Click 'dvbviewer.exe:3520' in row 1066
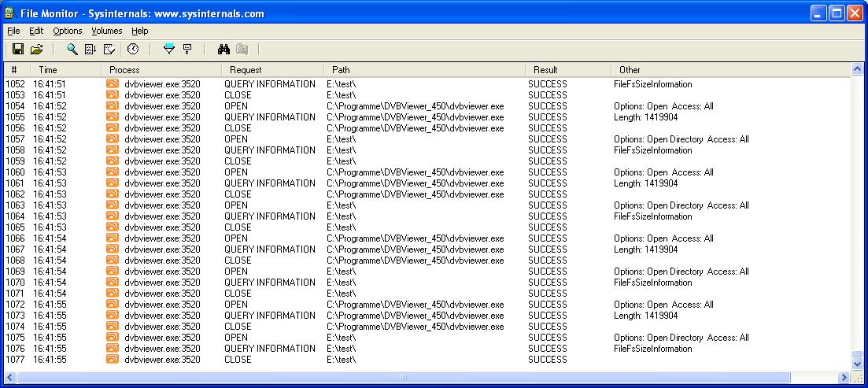The image size is (868, 388). (162, 238)
